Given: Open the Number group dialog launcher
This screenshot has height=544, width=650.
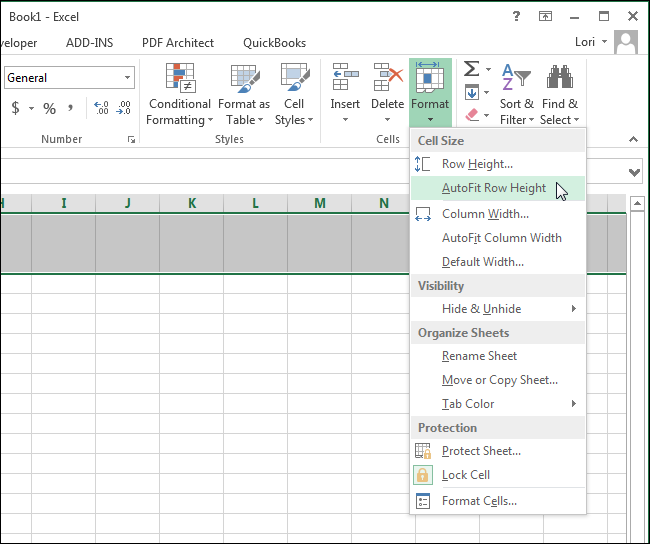Looking at the screenshot, I should (x=131, y=140).
